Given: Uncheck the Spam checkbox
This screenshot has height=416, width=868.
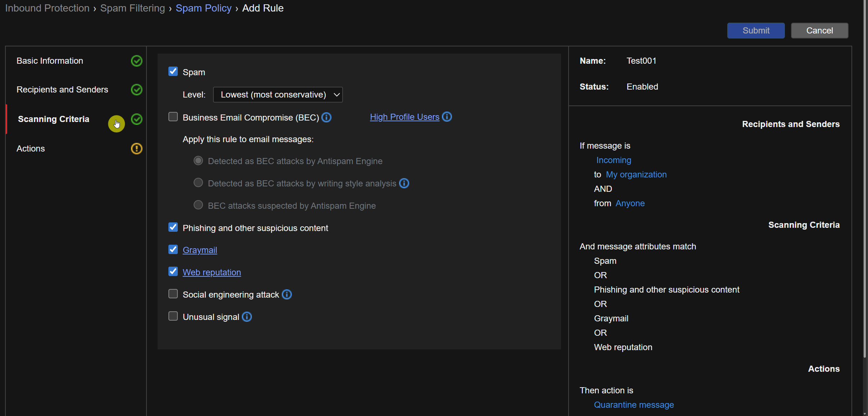Looking at the screenshot, I should [x=173, y=72].
